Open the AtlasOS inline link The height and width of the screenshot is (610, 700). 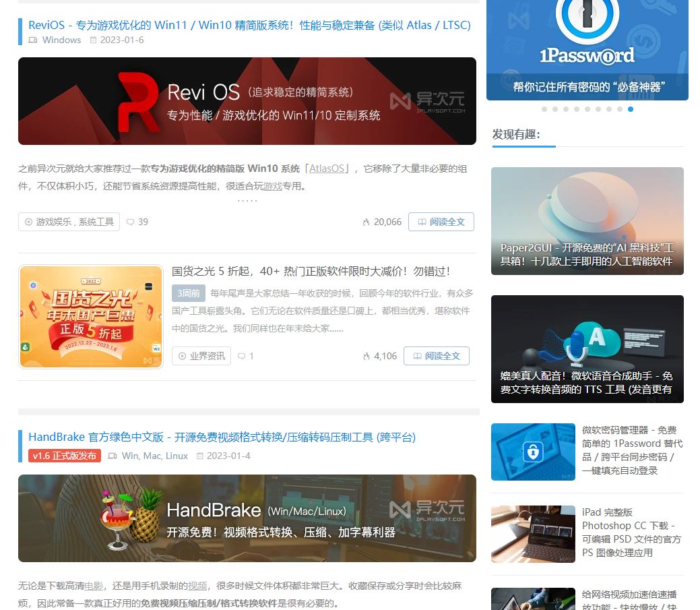(327, 169)
